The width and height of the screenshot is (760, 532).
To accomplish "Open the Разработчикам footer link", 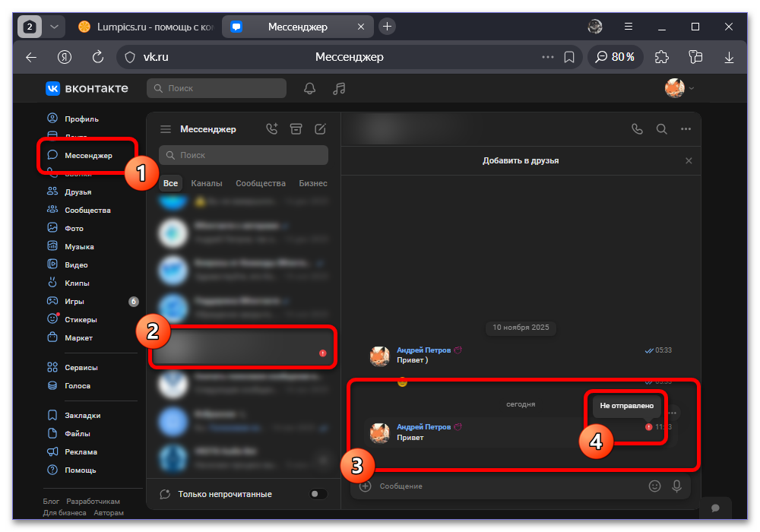I will 93,501.
